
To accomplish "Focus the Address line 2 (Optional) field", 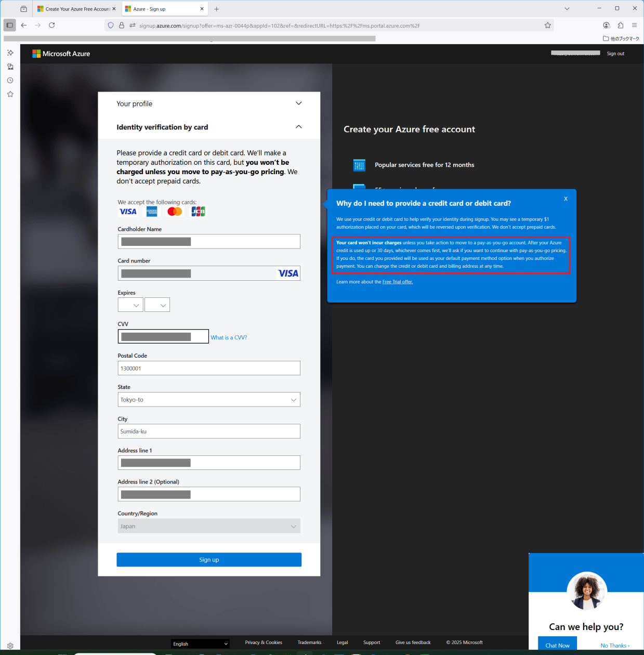I will 209,494.
